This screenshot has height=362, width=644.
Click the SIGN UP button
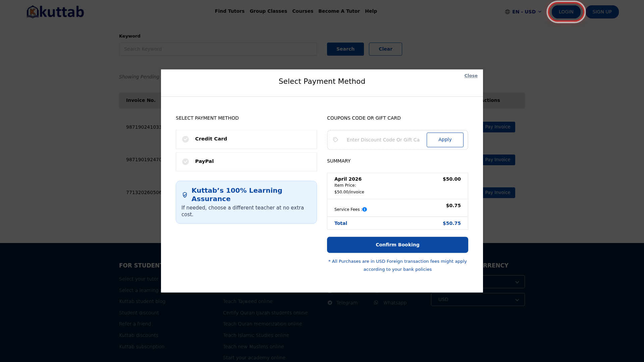click(x=602, y=12)
